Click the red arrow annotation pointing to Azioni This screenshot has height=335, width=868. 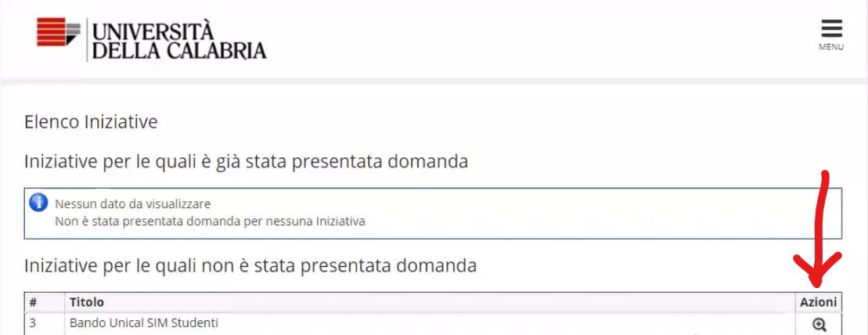click(820, 227)
